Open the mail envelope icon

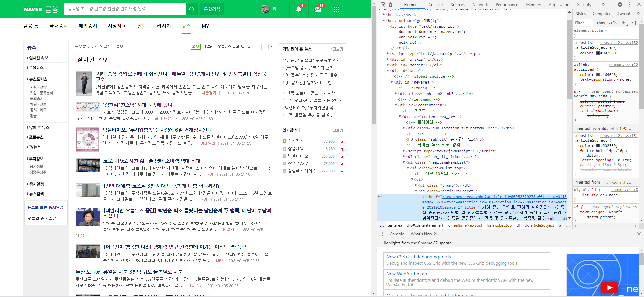pos(318,9)
